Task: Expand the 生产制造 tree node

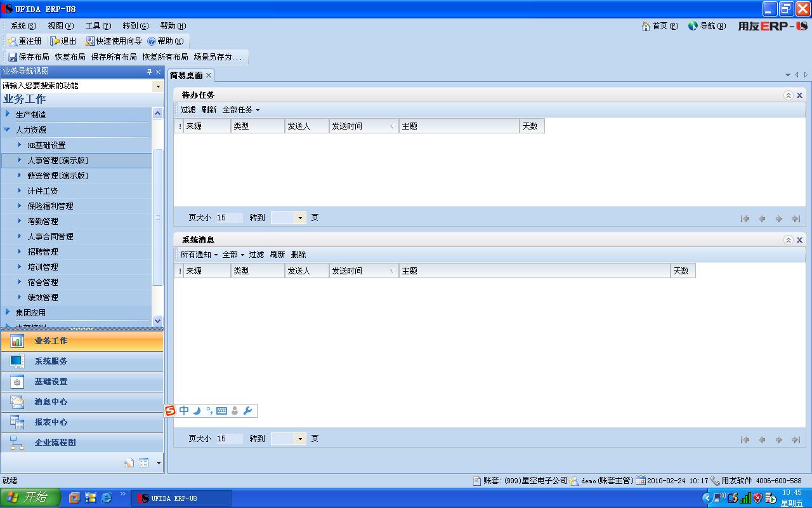Action: pos(8,114)
